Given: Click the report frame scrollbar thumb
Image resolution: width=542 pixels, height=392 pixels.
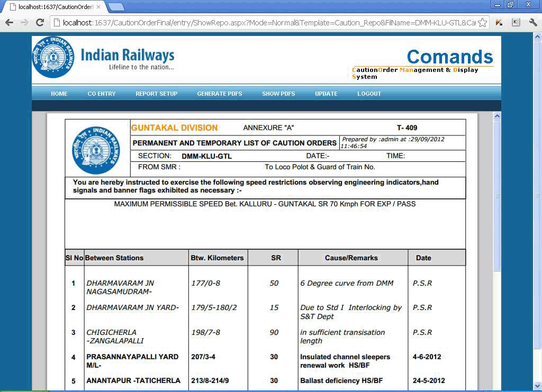Looking at the screenshot, I should (496, 196).
